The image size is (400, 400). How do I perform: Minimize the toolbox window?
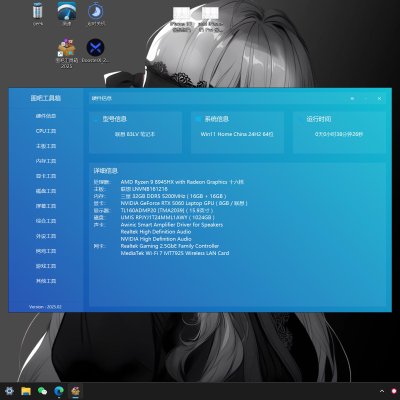[366, 99]
